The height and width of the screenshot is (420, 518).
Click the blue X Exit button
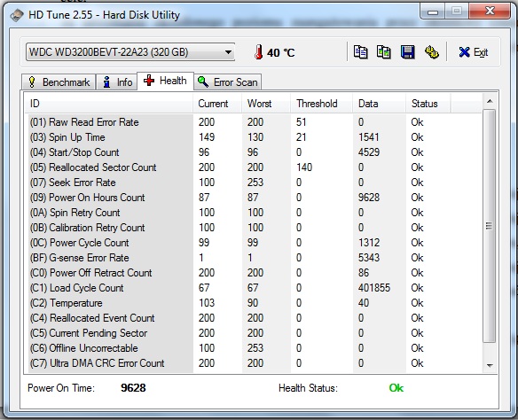(x=474, y=52)
